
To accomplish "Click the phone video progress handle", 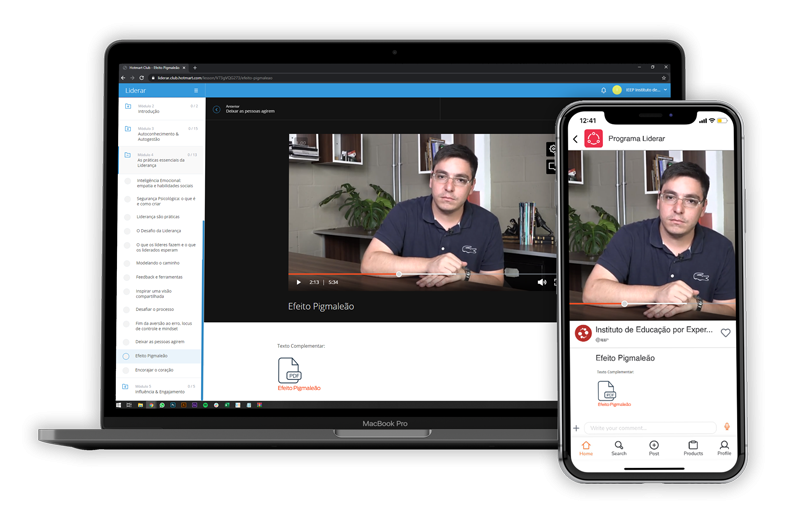I will (x=624, y=304).
